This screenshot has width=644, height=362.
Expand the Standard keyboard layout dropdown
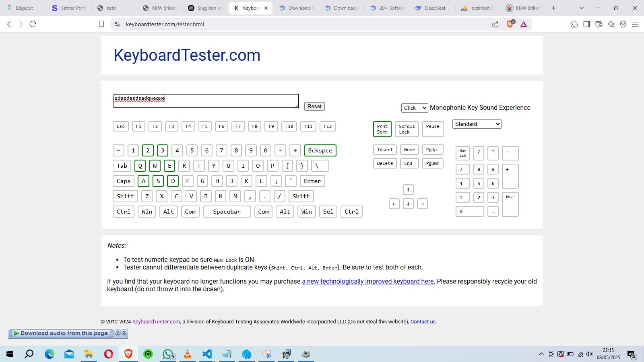pos(477,124)
